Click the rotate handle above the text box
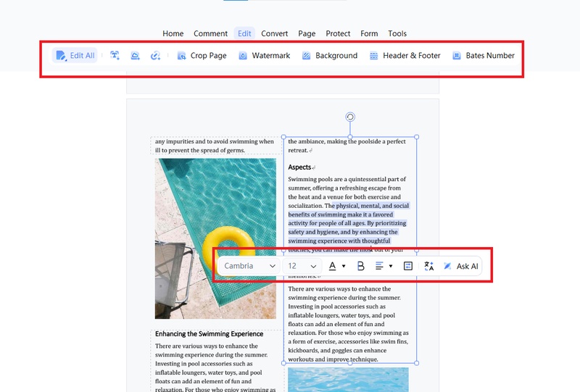This screenshot has height=392, width=580. (350, 117)
